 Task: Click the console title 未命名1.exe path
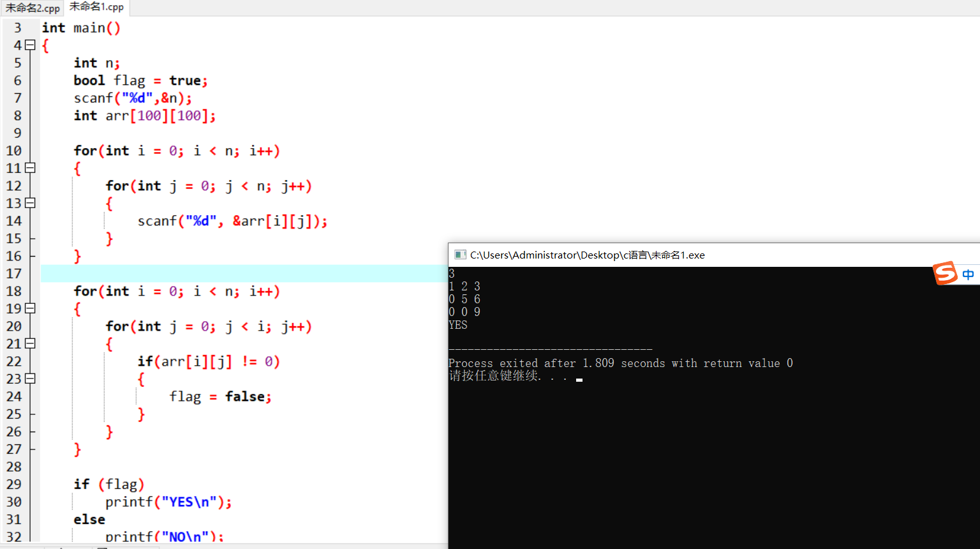coord(588,255)
